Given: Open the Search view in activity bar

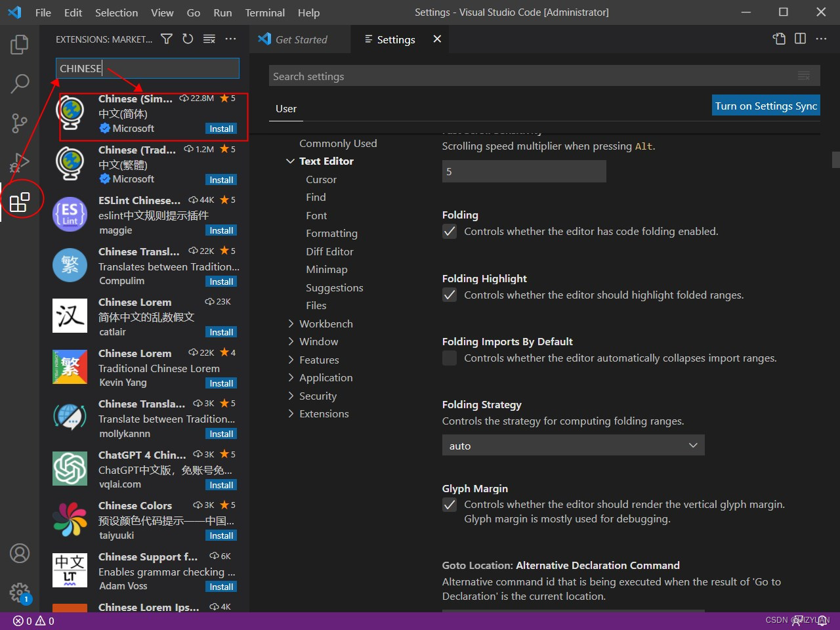Looking at the screenshot, I should point(20,83).
